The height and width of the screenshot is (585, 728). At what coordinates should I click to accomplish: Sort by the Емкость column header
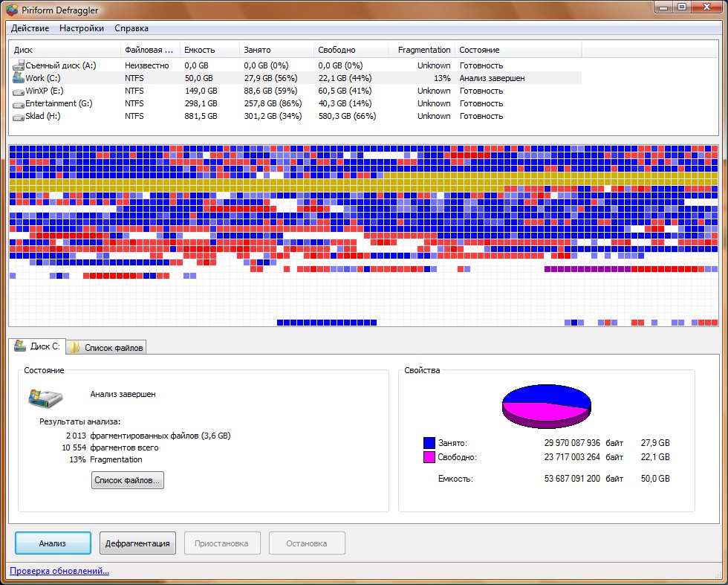click(x=209, y=50)
